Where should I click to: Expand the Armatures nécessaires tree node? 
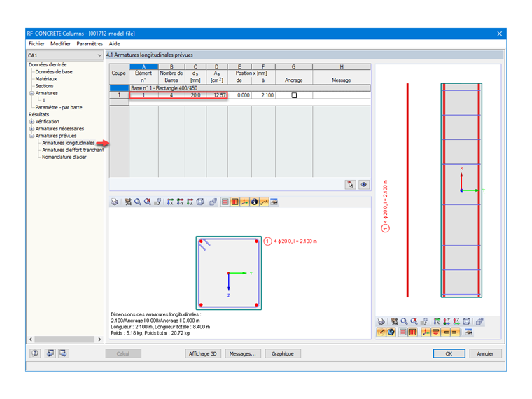pyautogui.click(x=31, y=129)
